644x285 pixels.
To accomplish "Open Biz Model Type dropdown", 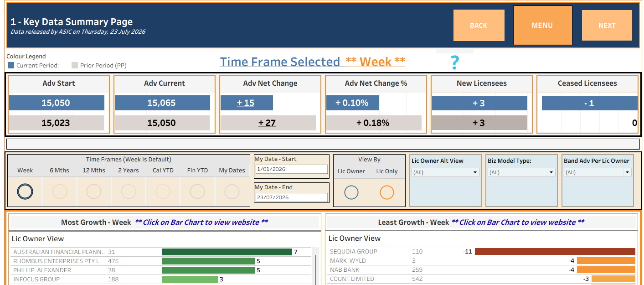I will pyautogui.click(x=521, y=172).
